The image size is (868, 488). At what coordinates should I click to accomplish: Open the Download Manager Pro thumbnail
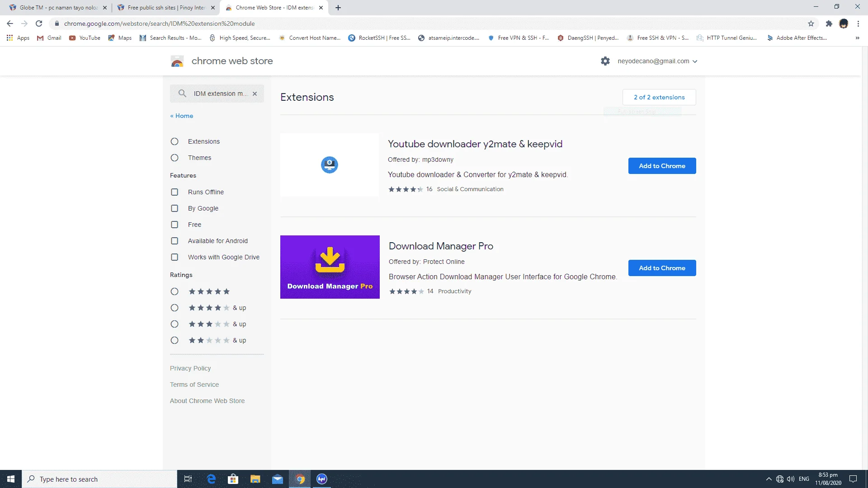tap(330, 267)
